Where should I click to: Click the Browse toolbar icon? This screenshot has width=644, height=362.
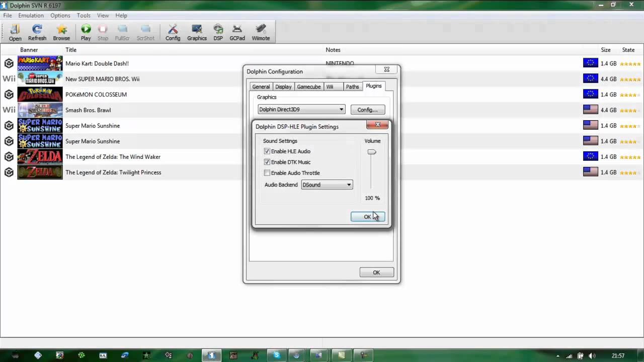61,32
